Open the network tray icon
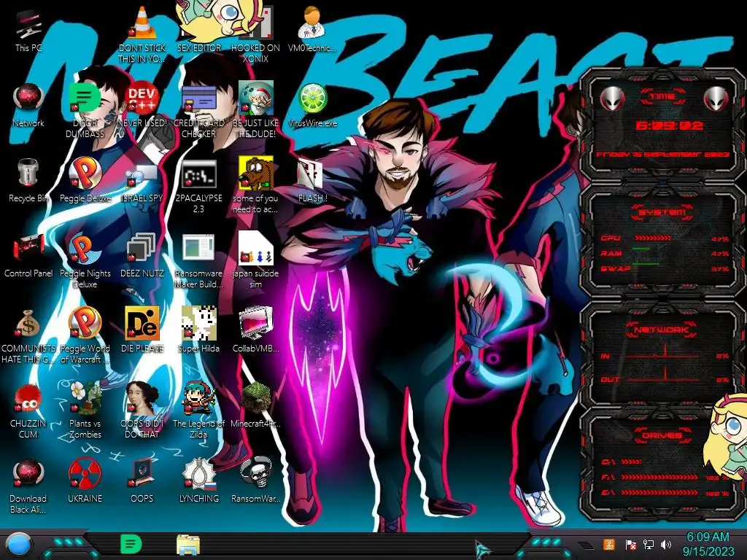The width and height of the screenshot is (747, 560). pos(649,544)
